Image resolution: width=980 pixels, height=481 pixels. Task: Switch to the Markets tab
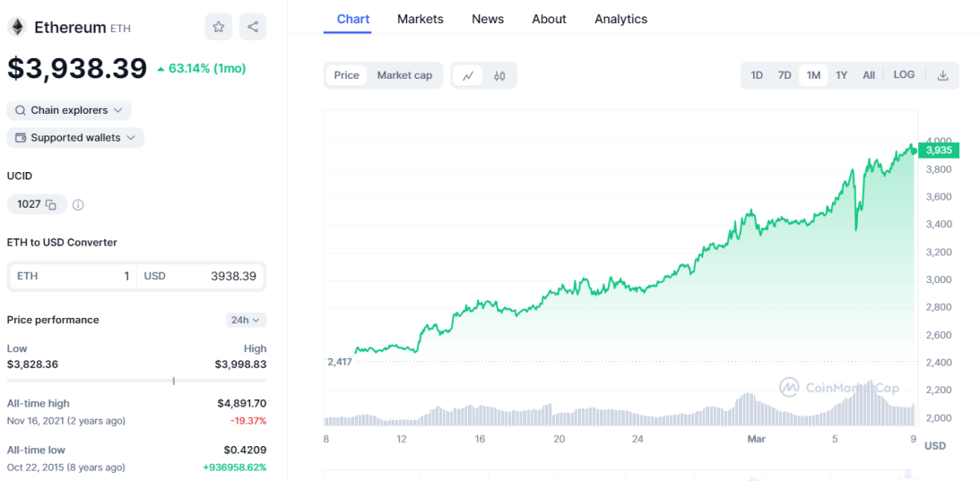(420, 20)
